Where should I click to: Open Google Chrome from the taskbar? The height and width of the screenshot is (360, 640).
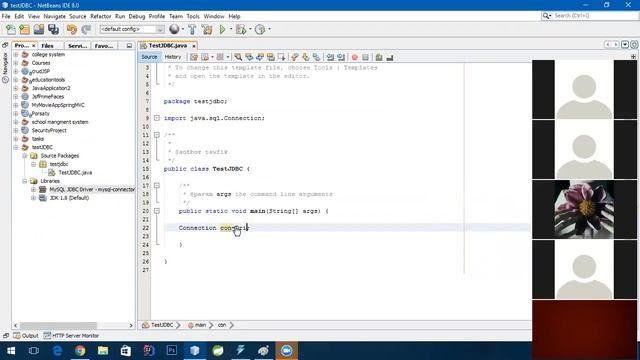[80, 351]
